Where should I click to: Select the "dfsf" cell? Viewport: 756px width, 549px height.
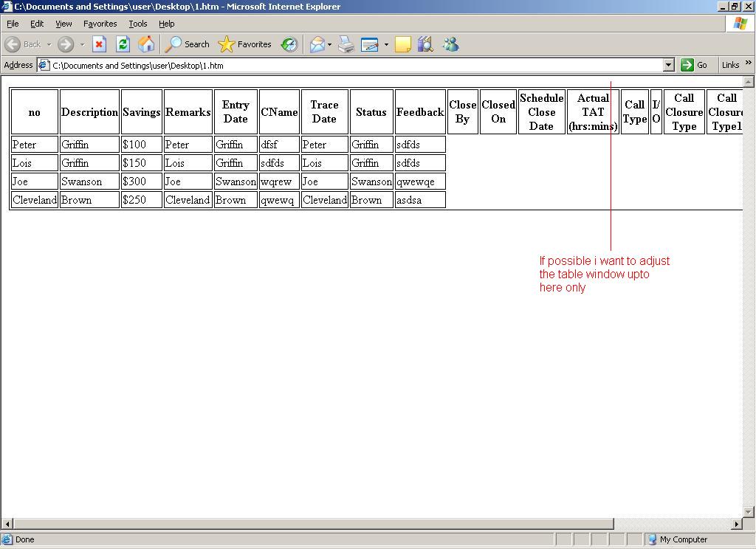click(x=279, y=145)
